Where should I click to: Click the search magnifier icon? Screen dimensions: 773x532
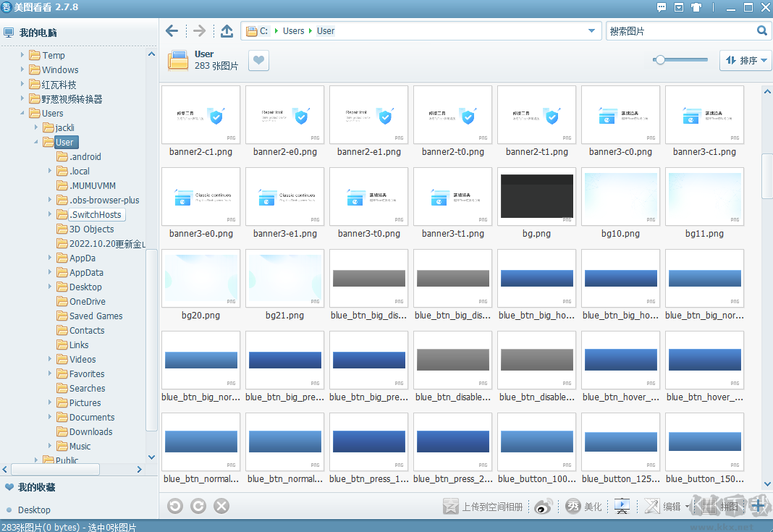762,31
